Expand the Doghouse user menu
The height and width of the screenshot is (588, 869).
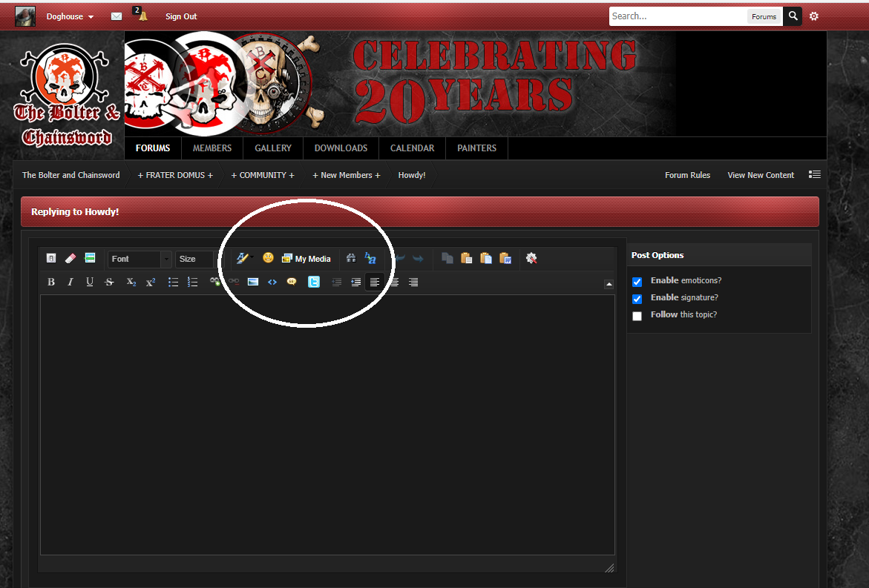click(70, 16)
